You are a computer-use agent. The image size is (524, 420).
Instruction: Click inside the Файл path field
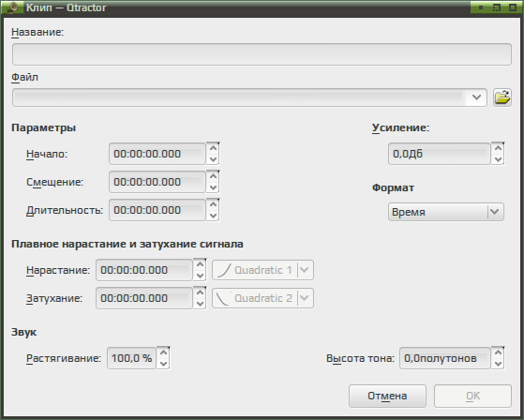239,97
